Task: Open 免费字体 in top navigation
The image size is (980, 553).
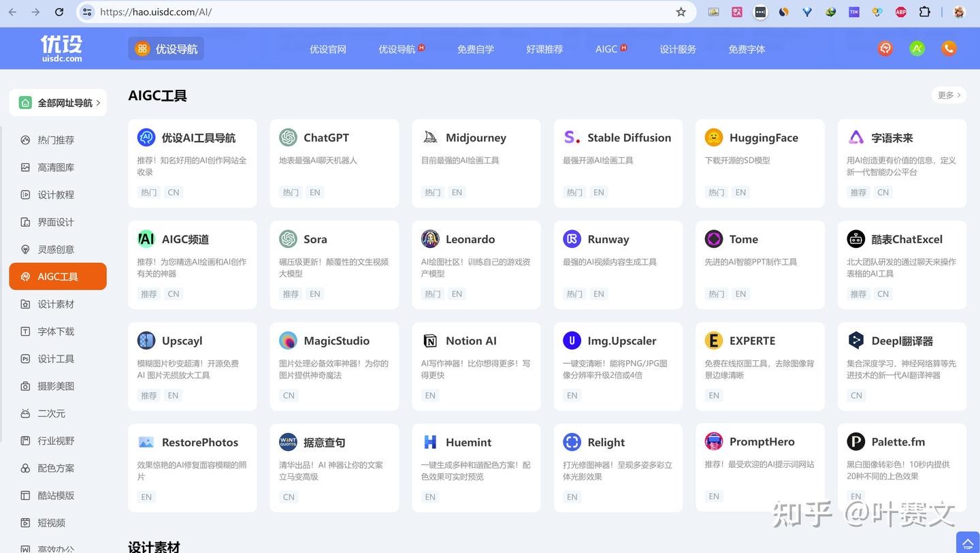Action: 747,49
